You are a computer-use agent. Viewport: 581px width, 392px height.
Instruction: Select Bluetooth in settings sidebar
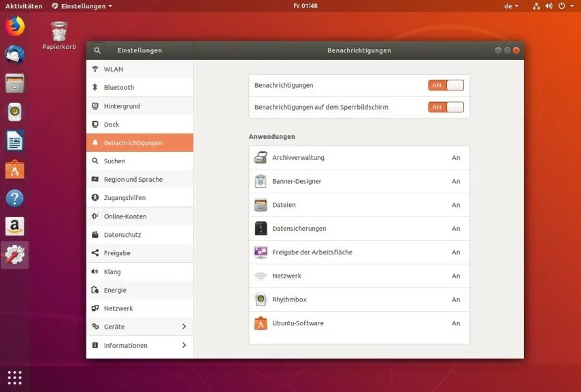[x=139, y=87]
